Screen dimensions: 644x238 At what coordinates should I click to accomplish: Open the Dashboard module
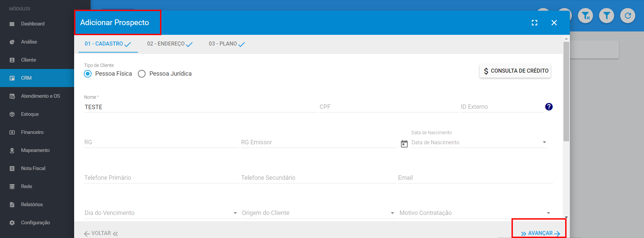coord(37,24)
